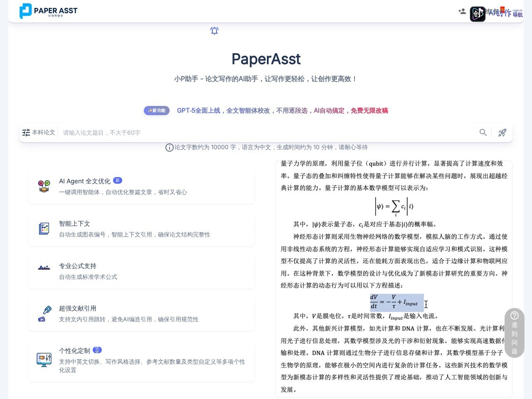Screen dimensions: 532x399
Task: Click the 新 badge next to AI Agent
Action: coord(118,180)
